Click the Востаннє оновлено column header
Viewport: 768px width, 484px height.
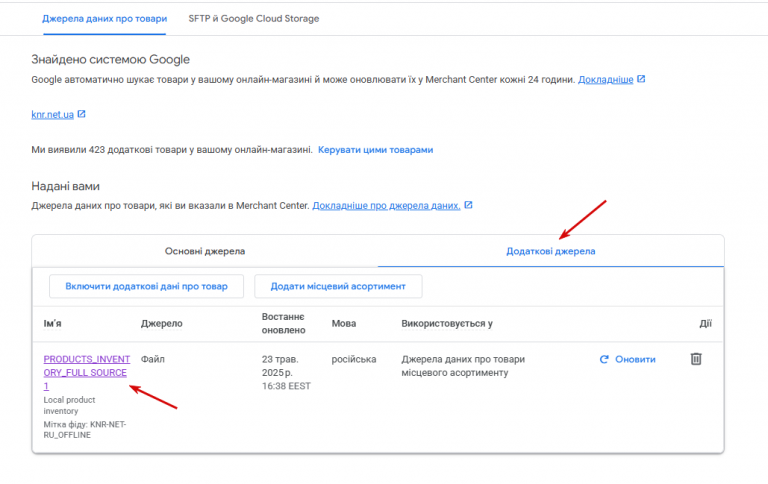click(282, 324)
